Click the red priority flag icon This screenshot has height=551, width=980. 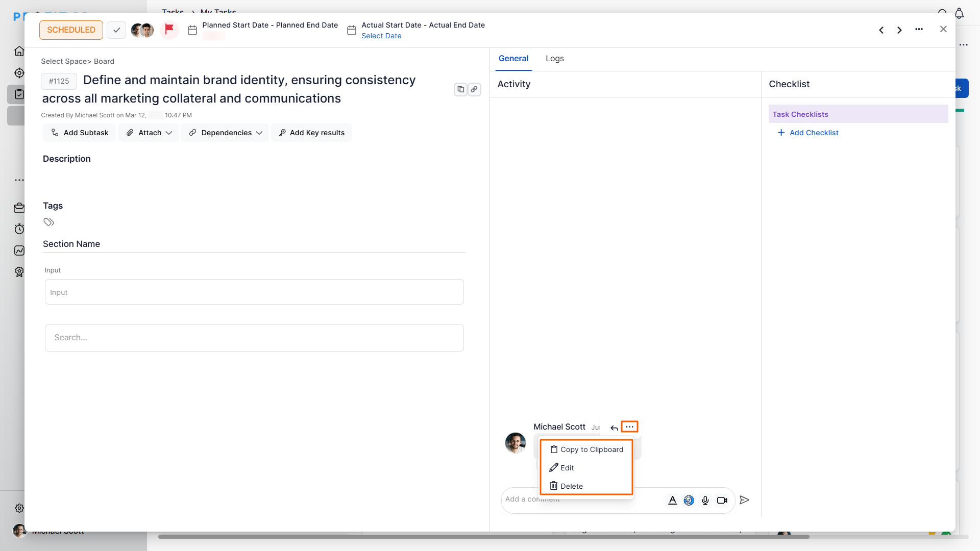[x=169, y=30]
